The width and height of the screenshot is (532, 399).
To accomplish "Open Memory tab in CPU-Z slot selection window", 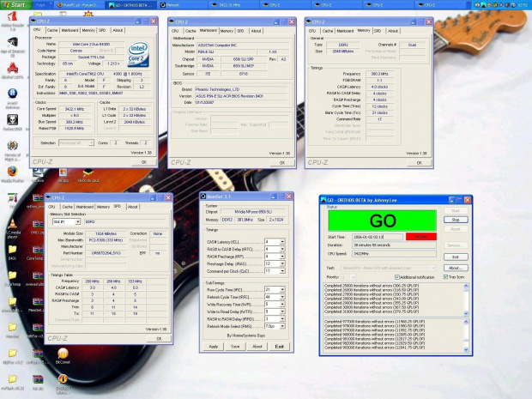I will click(x=103, y=207).
